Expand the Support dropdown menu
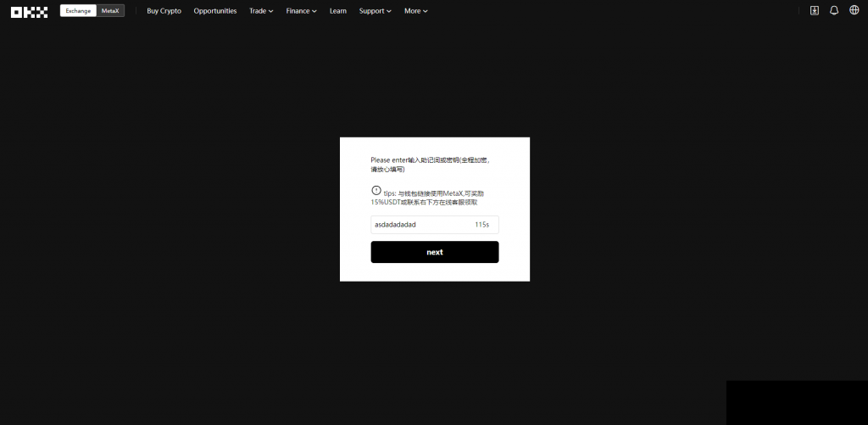Screen dimensions: 868x425 pos(375,11)
